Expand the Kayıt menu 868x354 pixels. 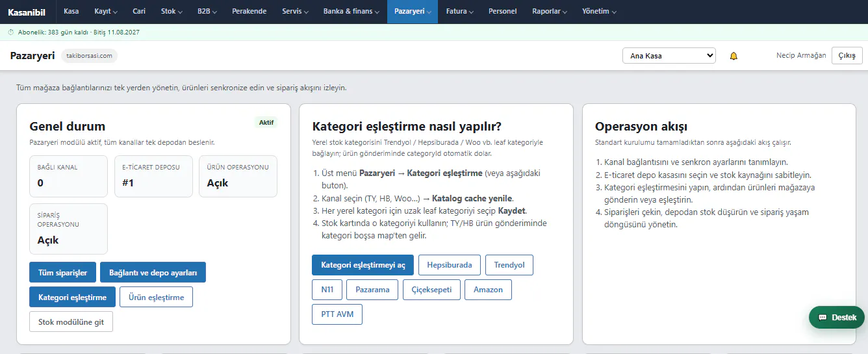[x=106, y=11]
